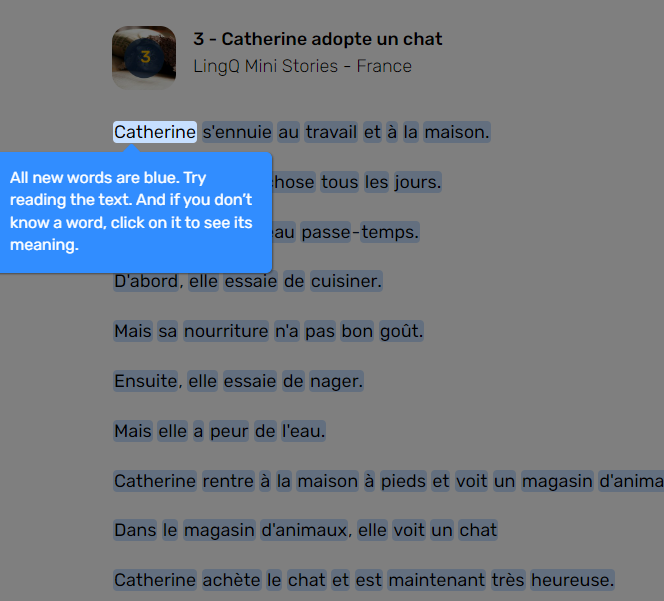This screenshot has width=664, height=601.
Task: Click the word nourriture
Action: [x=226, y=331]
